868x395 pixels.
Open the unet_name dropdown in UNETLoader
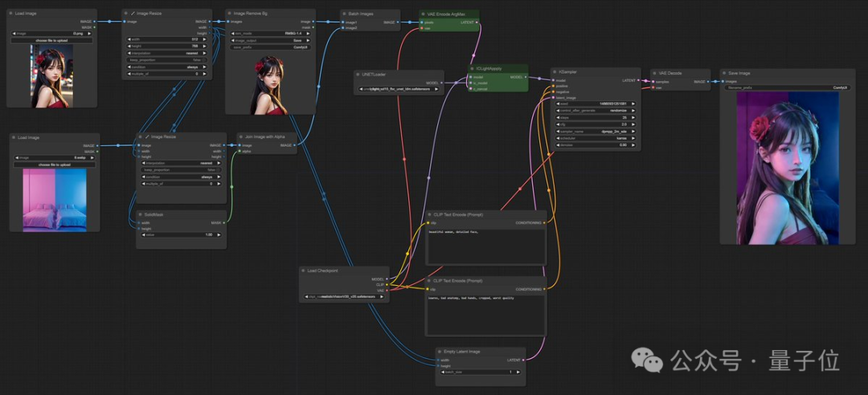tap(399, 90)
